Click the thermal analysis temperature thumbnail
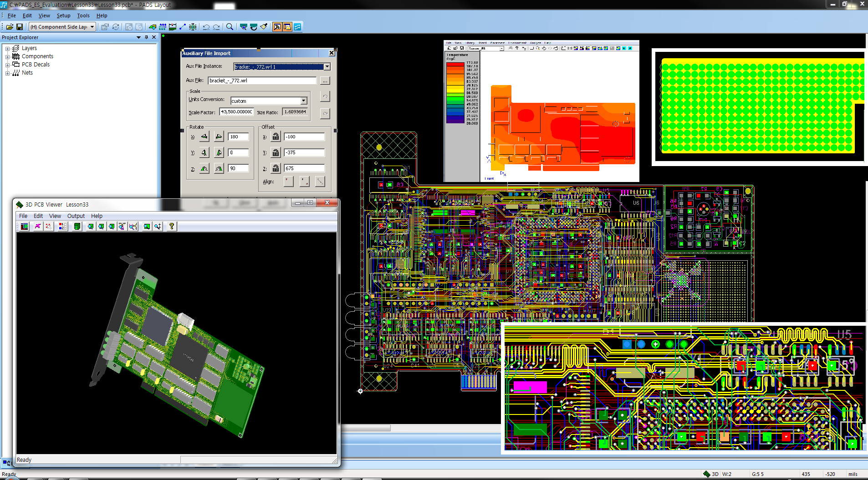Viewport: 868px width, 480px height. point(541,111)
